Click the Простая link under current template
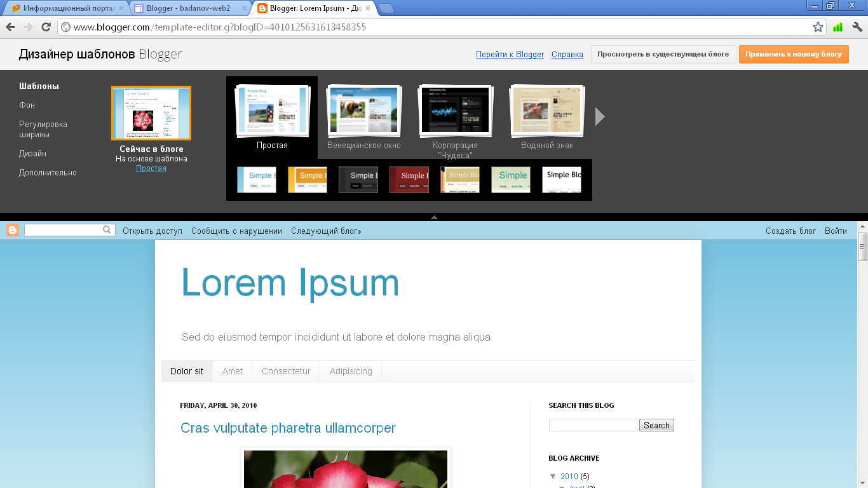The width and height of the screenshot is (868, 488). pos(151,168)
